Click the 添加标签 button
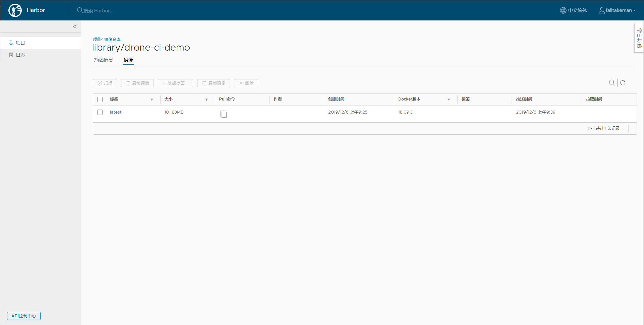Screen dimensions: 644x325 click(175, 83)
